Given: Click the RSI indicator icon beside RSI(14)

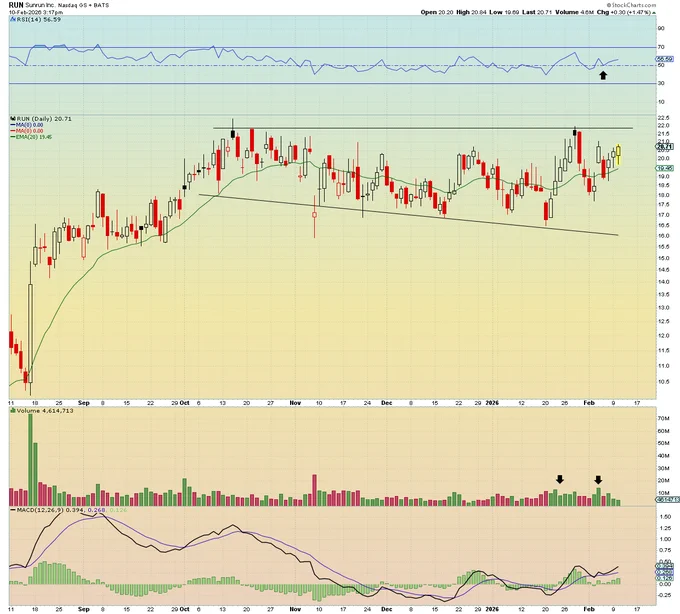Looking at the screenshot, I should (13, 20).
